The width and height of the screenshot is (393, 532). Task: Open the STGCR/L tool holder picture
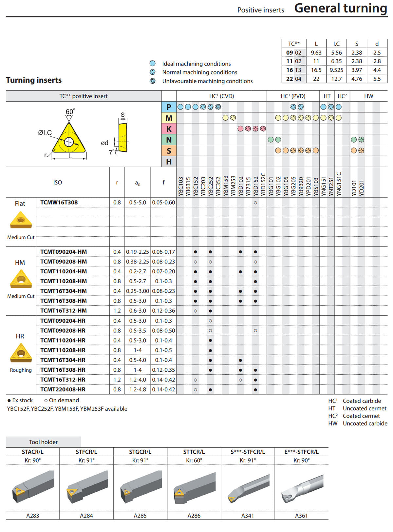point(141,487)
